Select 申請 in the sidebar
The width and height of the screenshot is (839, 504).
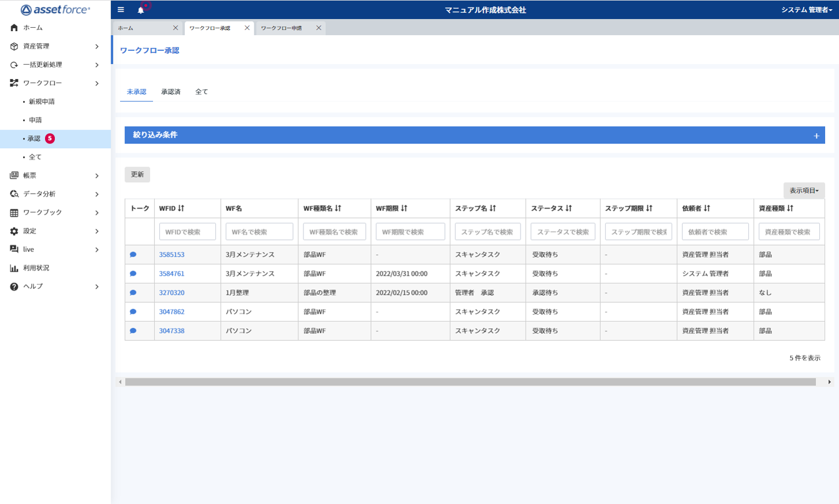click(x=35, y=120)
